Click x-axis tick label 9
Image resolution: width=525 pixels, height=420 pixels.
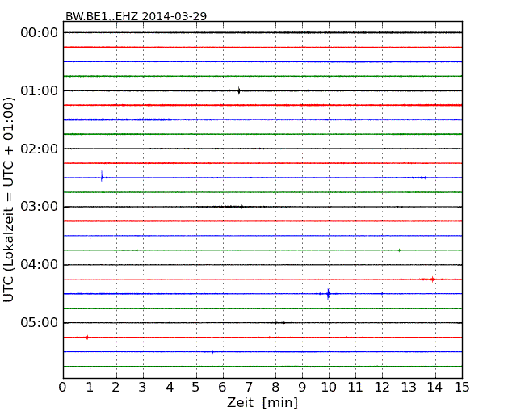pos(302,388)
